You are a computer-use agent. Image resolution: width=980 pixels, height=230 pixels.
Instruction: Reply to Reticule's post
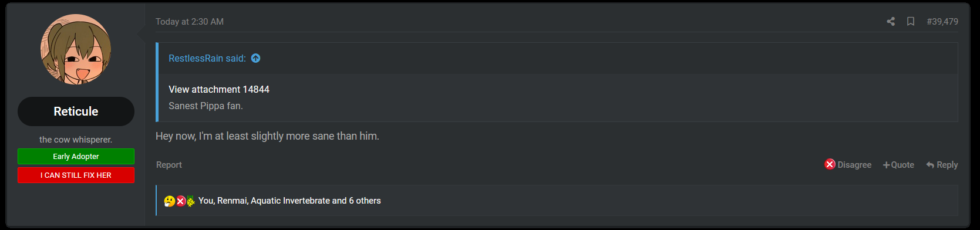click(x=942, y=165)
